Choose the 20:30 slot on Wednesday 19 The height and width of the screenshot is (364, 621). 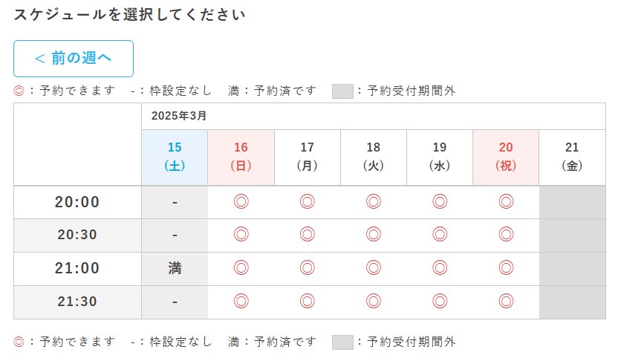coord(440,235)
